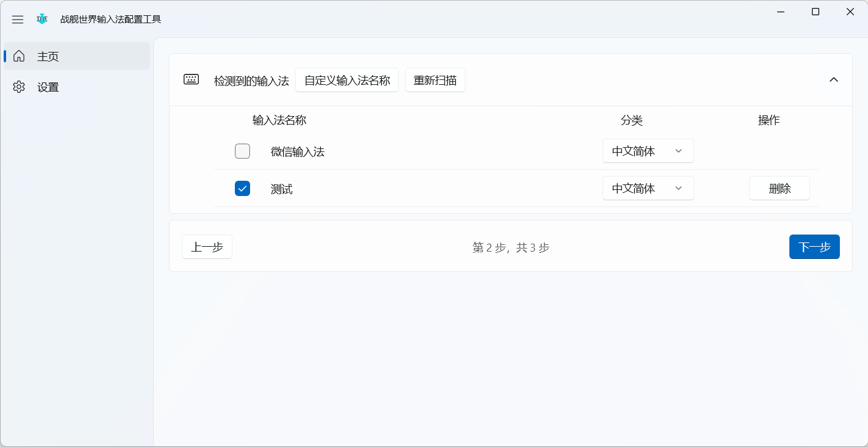Delete the 测试 input method

(780, 189)
